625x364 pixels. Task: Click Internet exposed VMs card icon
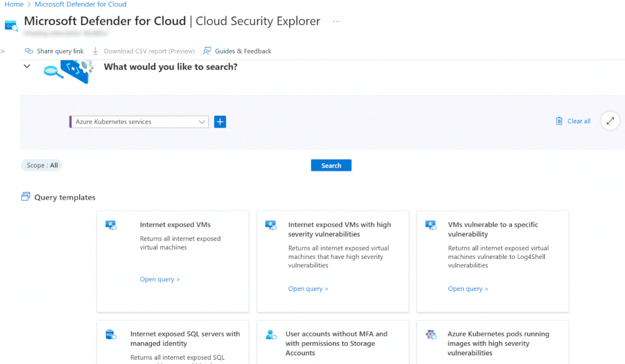(111, 225)
